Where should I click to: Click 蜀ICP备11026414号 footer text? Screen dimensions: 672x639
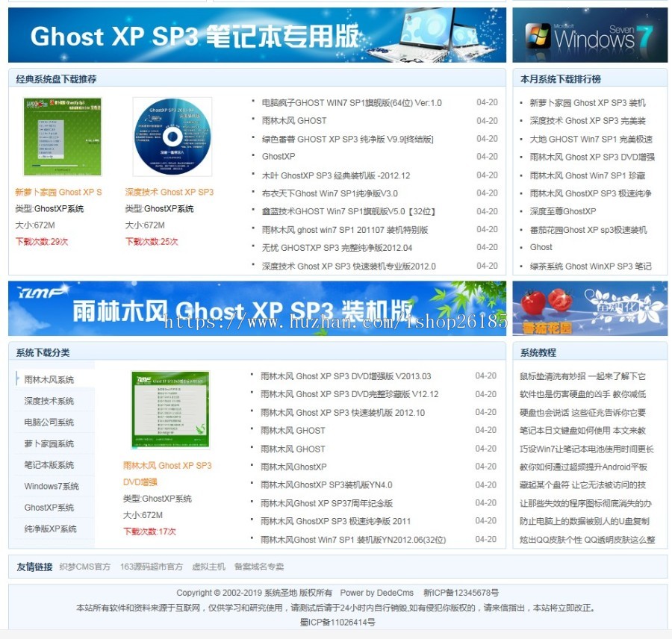tap(337, 622)
